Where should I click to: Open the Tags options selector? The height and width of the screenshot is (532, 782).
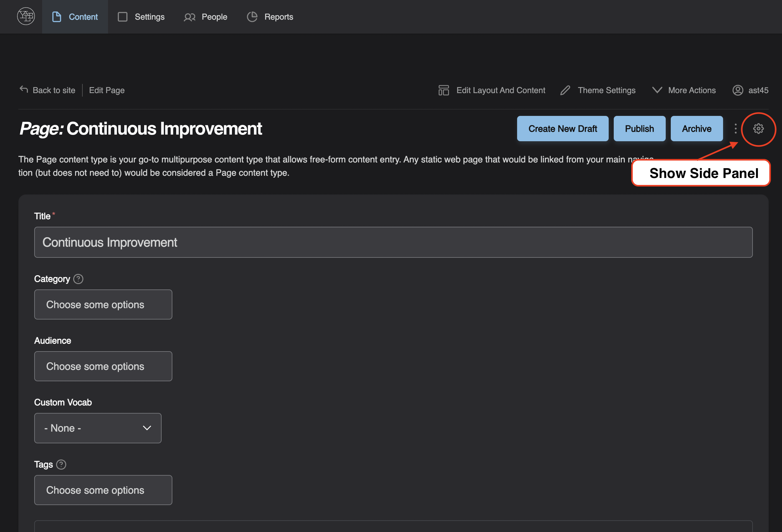tap(103, 490)
